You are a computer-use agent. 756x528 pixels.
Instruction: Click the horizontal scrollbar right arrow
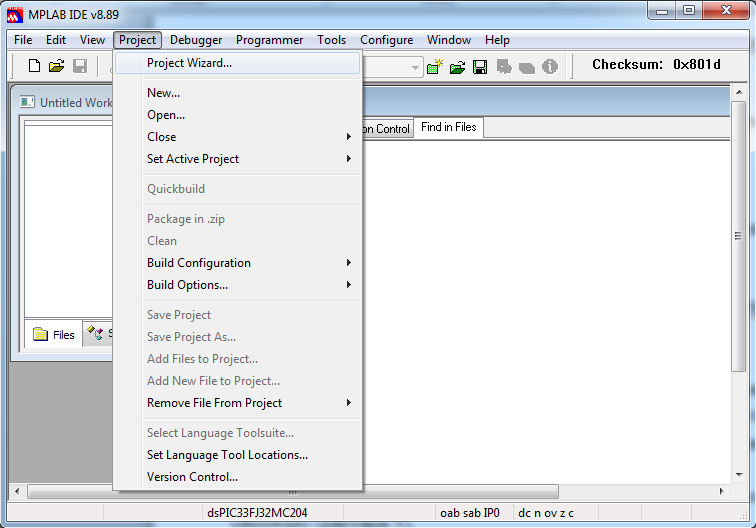point(721,491)
